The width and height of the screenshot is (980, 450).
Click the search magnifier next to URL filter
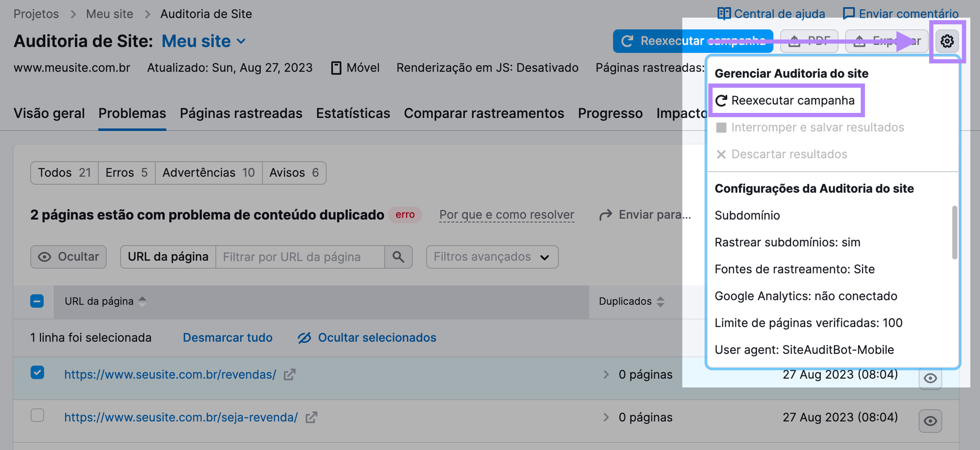tap(398, 257)
